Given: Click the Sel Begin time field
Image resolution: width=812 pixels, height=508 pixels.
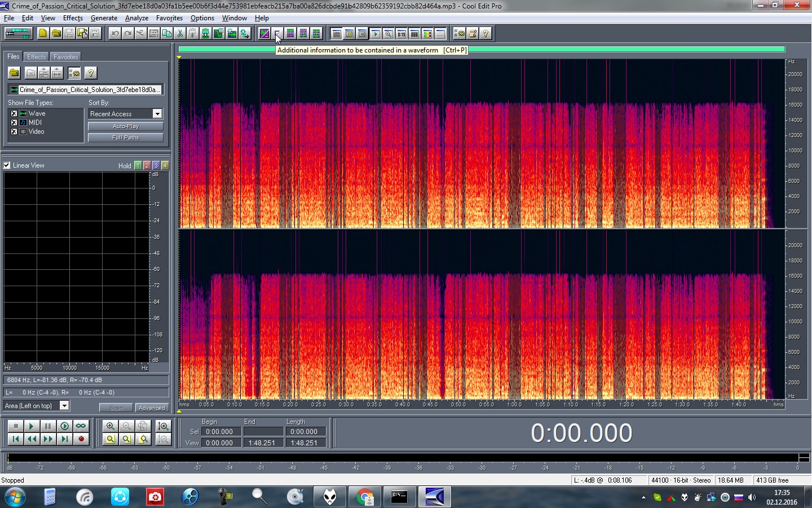Looking at the screenshot, I should tap(221, 431).
